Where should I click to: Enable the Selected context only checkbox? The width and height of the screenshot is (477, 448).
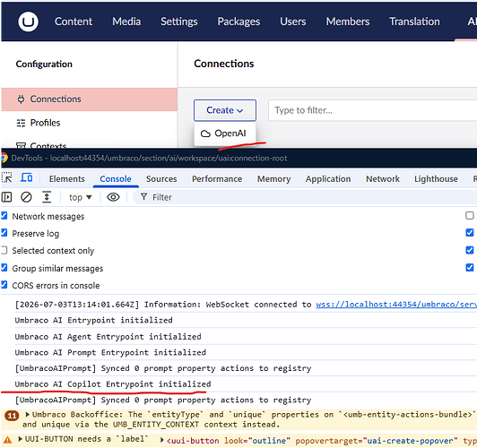coord(4,250)
